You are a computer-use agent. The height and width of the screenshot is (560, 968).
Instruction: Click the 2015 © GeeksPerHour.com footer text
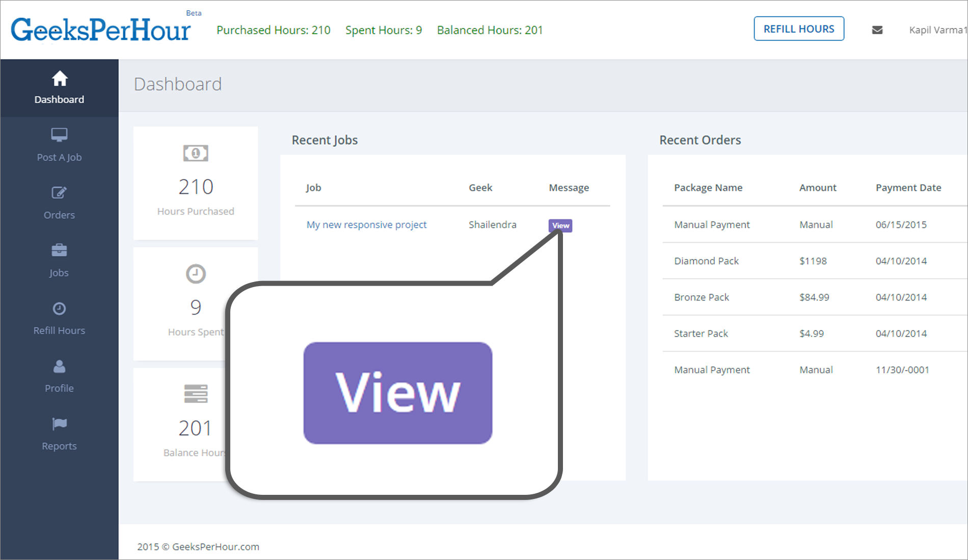(198, 547)
